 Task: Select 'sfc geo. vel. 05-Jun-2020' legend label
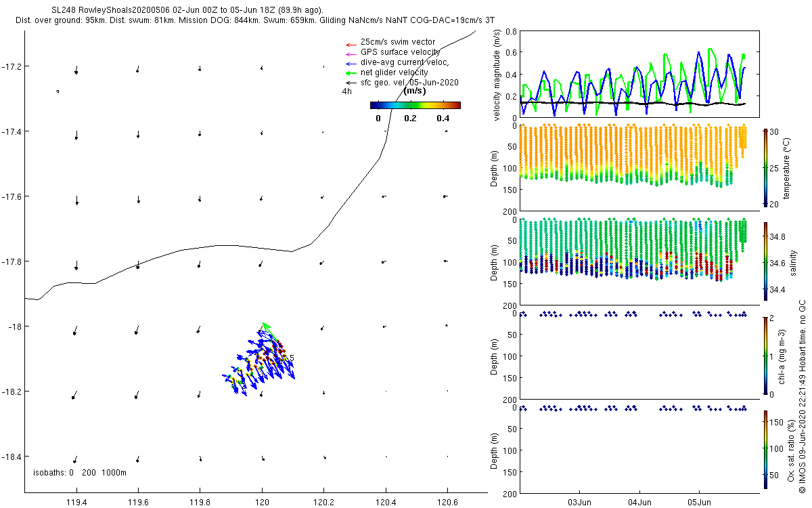click(410, 82)
